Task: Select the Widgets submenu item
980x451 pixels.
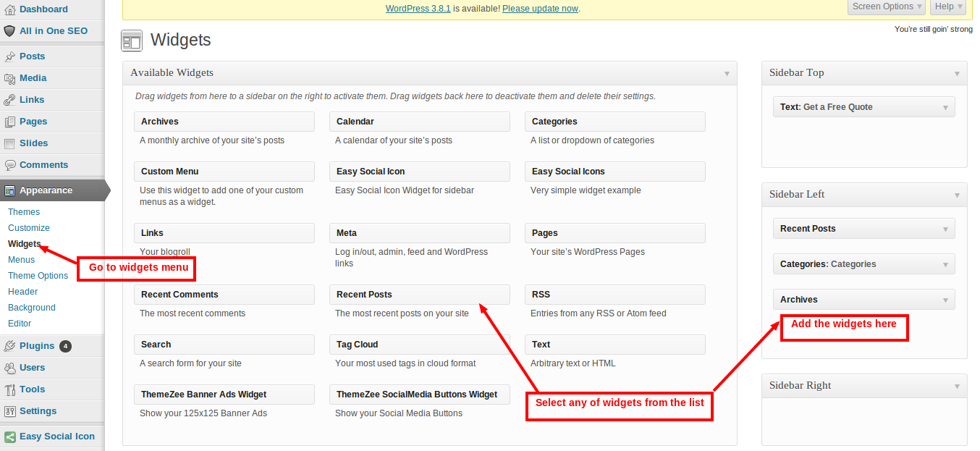Action: point(25,244)
